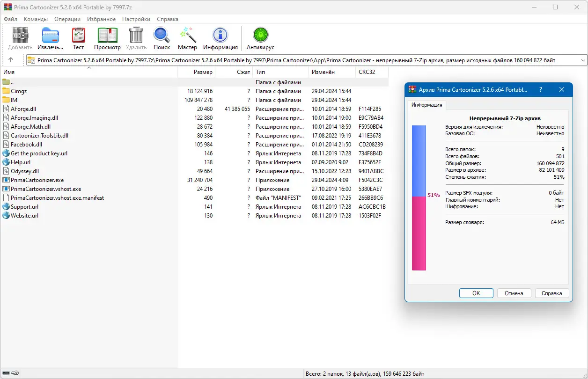Click the parent folder '..' icon
Viewport: 588px width, 379px height.
coord(6,82)
